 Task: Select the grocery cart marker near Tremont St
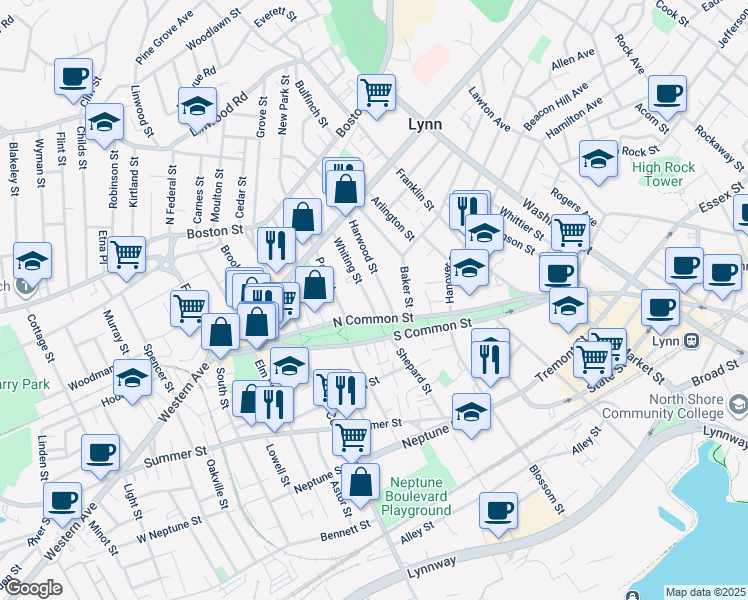(592, 360)
